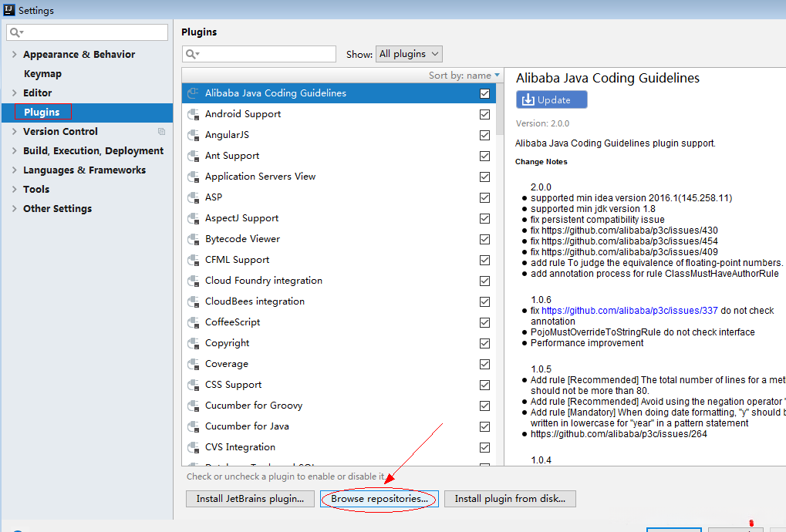Click the plugin search magnifier icon

tap(192, 54)
